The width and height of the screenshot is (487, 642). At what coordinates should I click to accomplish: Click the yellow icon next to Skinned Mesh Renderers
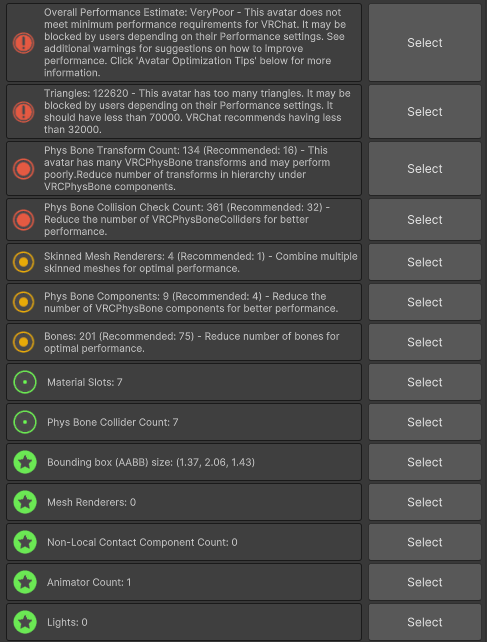point(23,262)
